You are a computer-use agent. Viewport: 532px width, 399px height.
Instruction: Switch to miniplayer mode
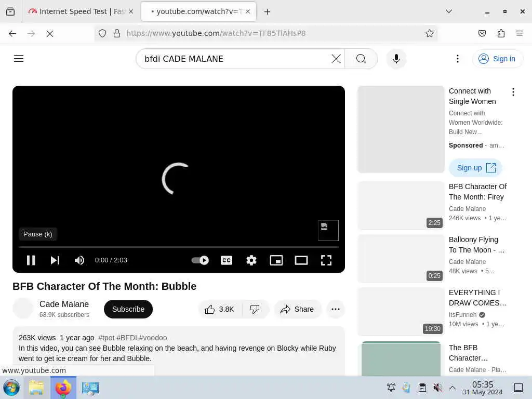pos(276,260)
